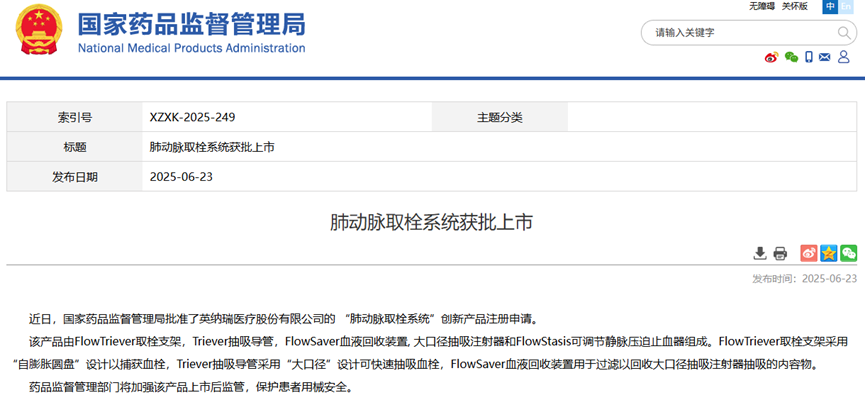Click the 标题 label cell
The width and height of the screenshot is (865, 400).
[74, 147]
